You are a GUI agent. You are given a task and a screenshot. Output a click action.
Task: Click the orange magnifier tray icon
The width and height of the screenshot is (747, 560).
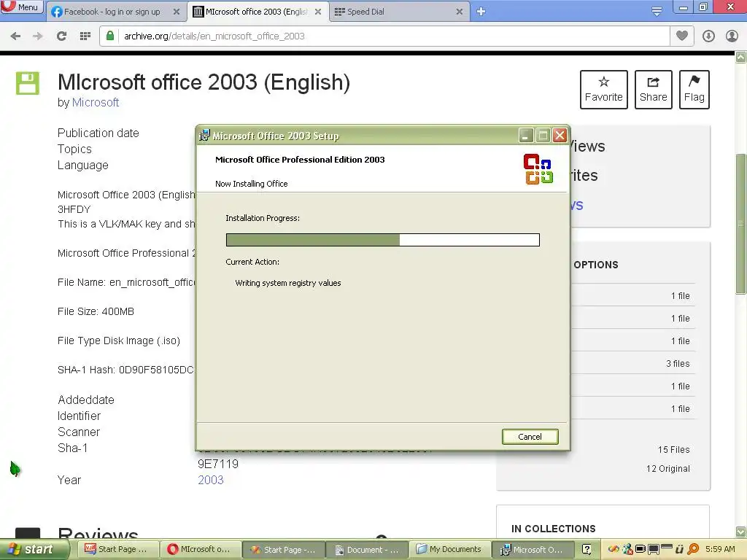[693, 550]
